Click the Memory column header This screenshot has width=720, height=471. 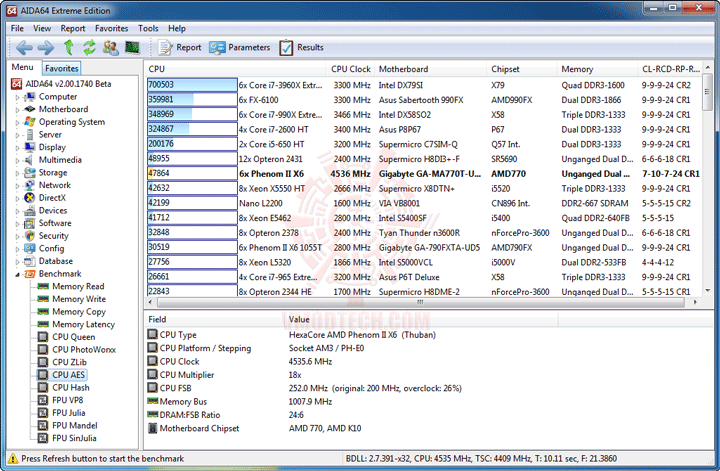click(x=597, y=69)
